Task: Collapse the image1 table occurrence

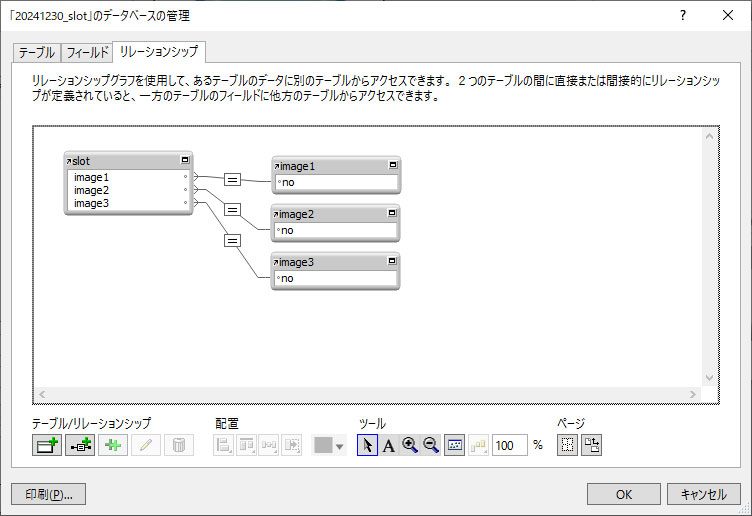Action: 393,165
